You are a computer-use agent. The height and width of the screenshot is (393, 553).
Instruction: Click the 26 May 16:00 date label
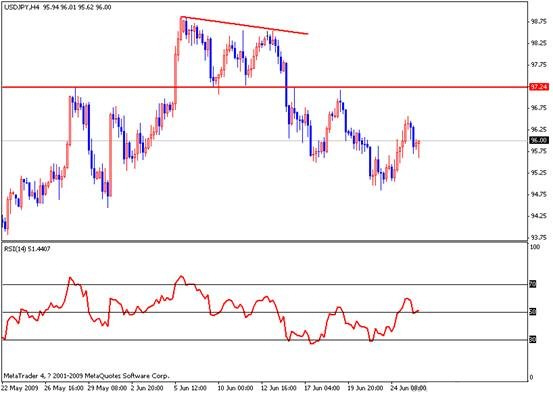[x=64, y=388]
